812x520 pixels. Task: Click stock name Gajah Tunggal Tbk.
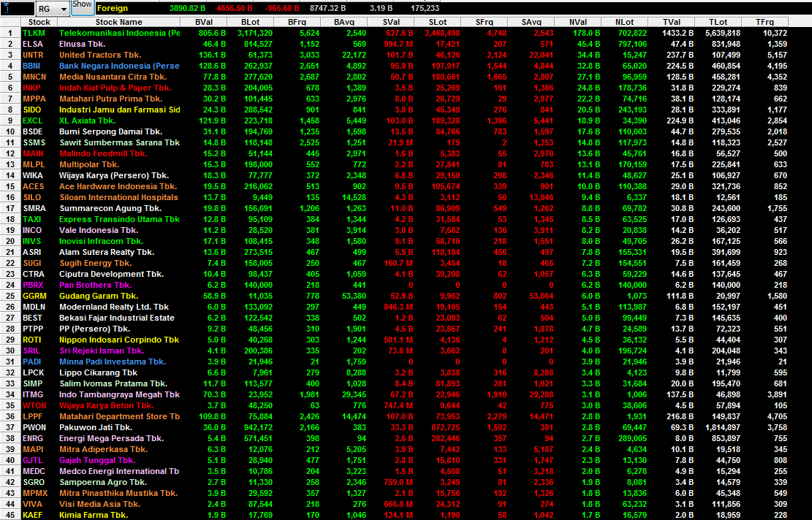click(x=96, y=460)
